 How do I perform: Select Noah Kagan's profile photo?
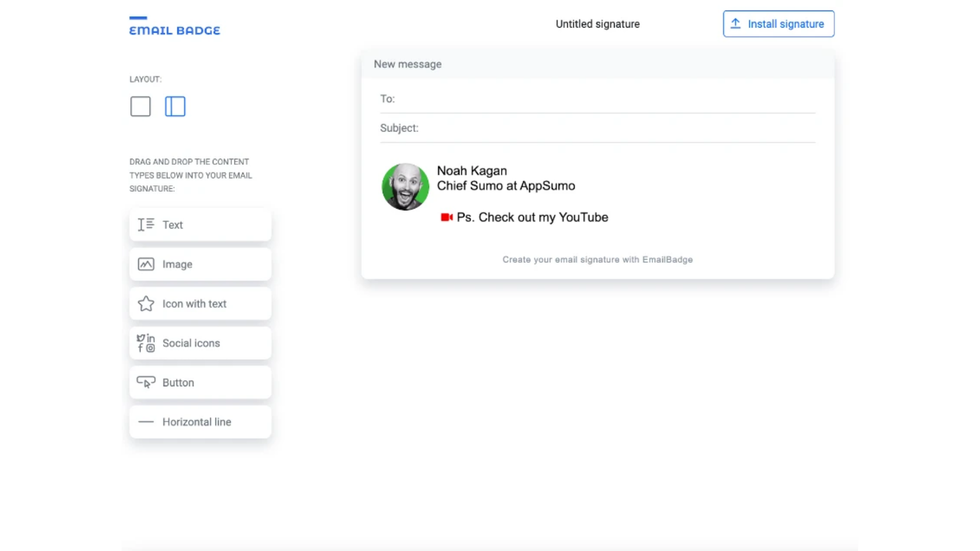coord(405,187)
